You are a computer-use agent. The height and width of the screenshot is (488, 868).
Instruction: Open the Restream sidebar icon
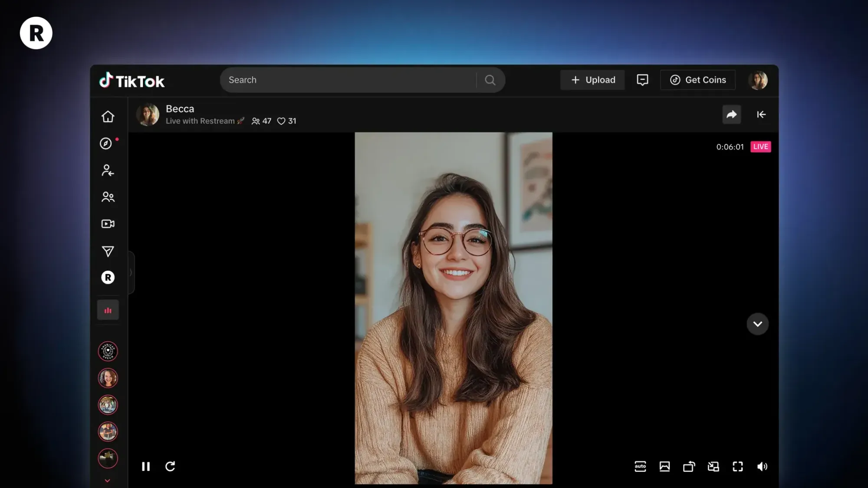point(108,278)
